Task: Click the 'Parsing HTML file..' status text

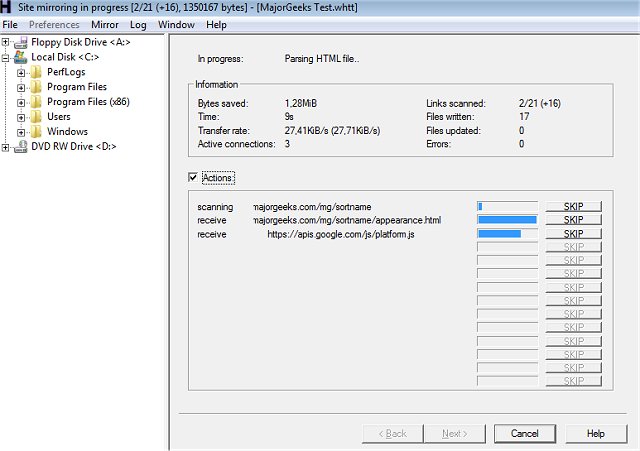Action: (x=322, y=59)
